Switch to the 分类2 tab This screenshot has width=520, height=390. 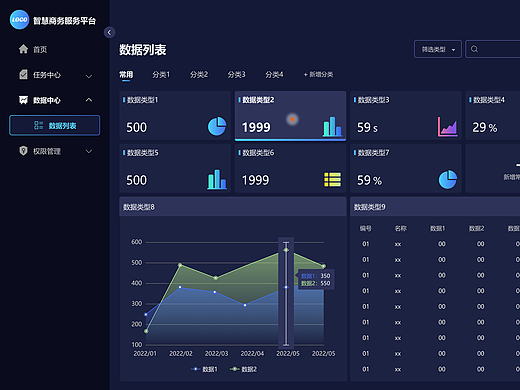click(199, 74)
